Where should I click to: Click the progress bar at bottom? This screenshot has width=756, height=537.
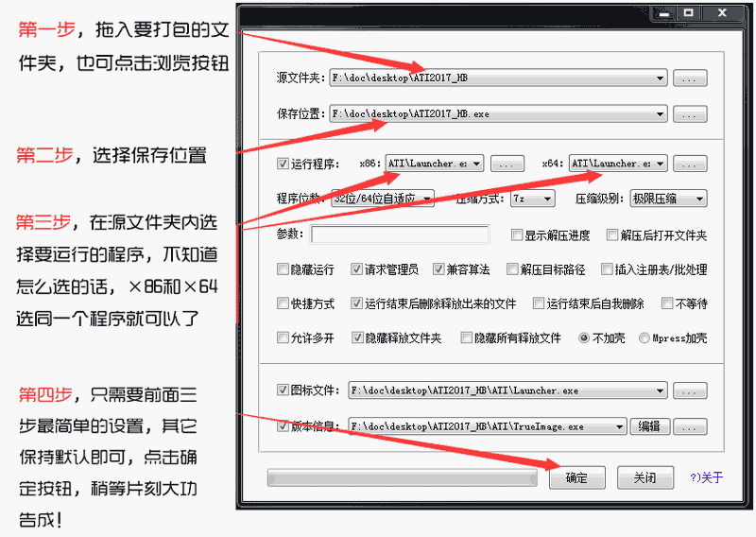(x=403, y=478)
